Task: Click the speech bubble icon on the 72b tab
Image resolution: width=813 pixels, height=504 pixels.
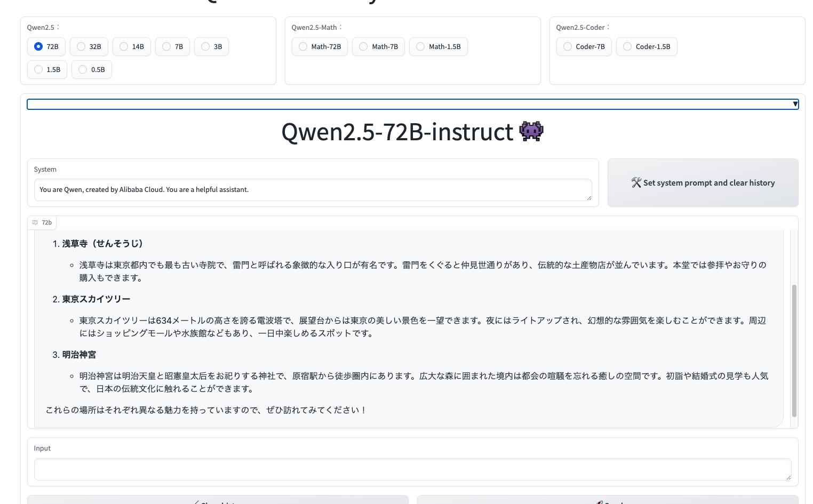Action: (34, 222)
